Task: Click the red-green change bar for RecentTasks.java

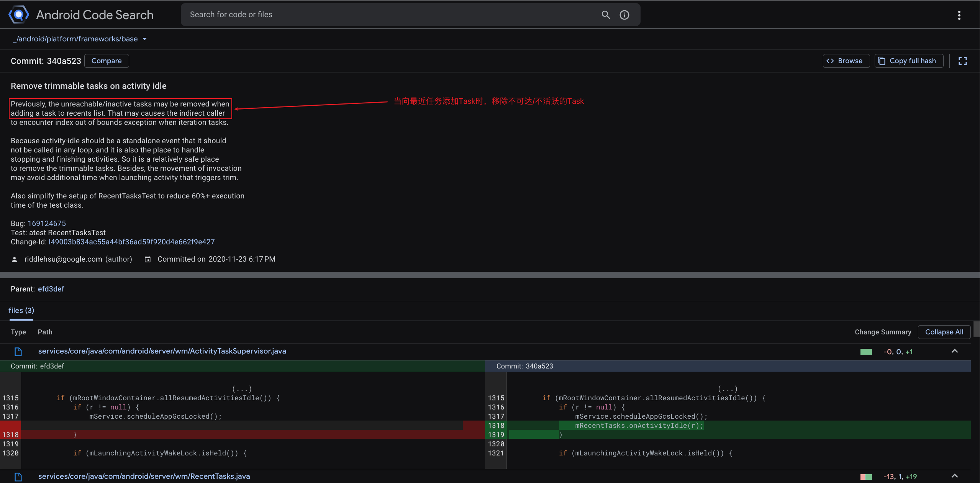Action: 866,477
